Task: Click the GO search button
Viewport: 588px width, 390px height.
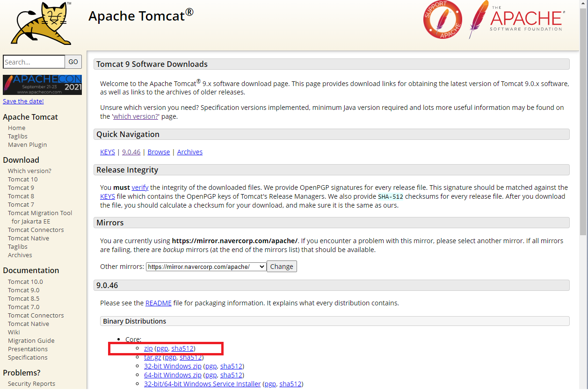Action: click(x=73, y=62)
